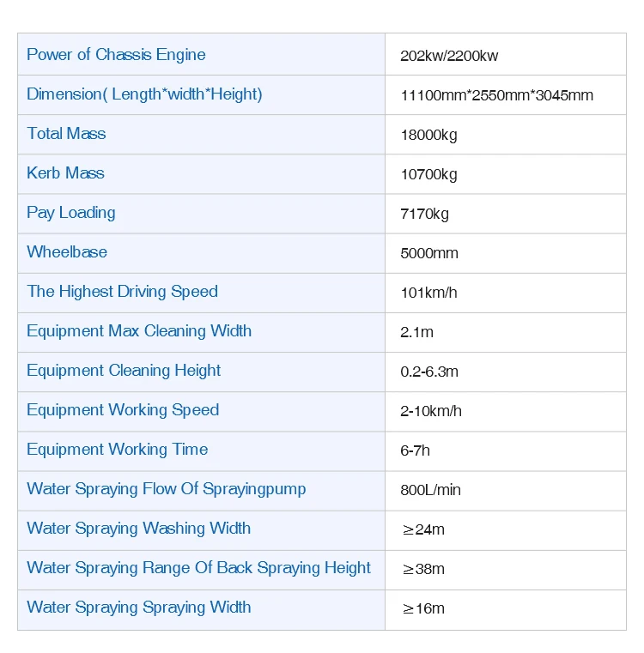Select the 11100mm*2550mm*3045mm dimension value

[x=496, y=95]
